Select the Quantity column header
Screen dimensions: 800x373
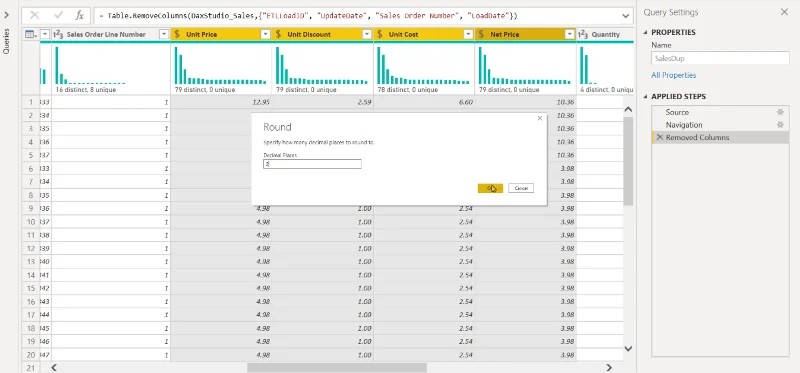(x=605, y=34)
